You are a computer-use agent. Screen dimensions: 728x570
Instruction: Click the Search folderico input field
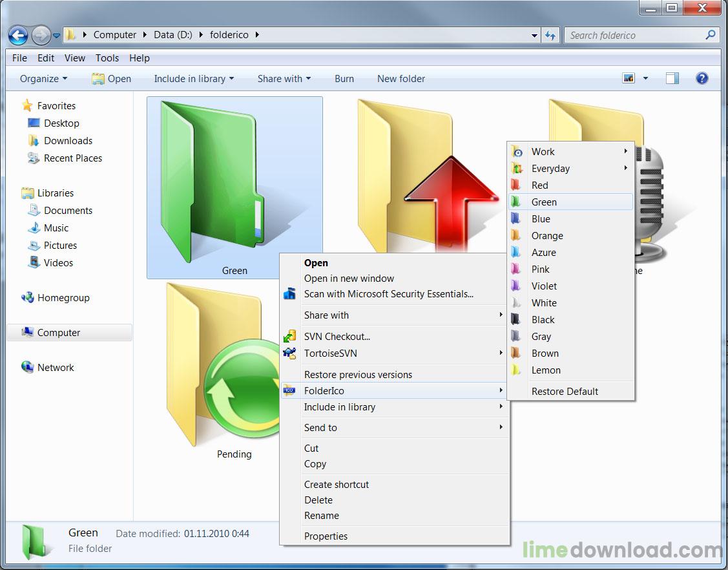(636, 36)
